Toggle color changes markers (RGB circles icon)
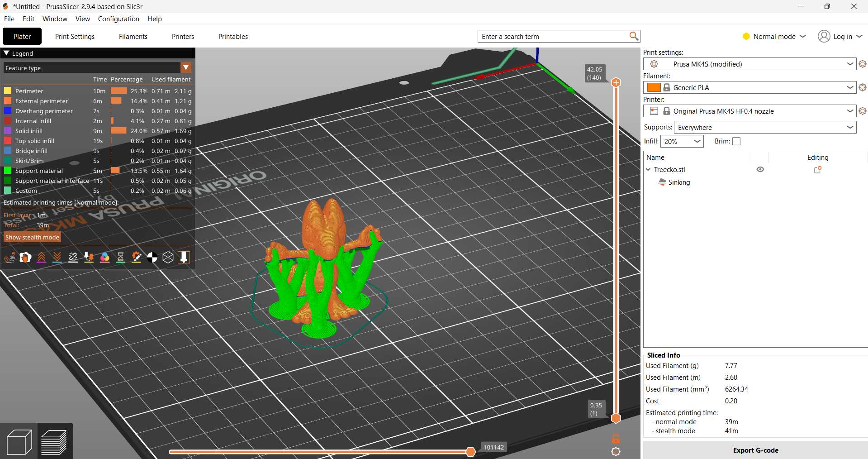This screenshot has height=459, width=868. (x=104, y=257)
